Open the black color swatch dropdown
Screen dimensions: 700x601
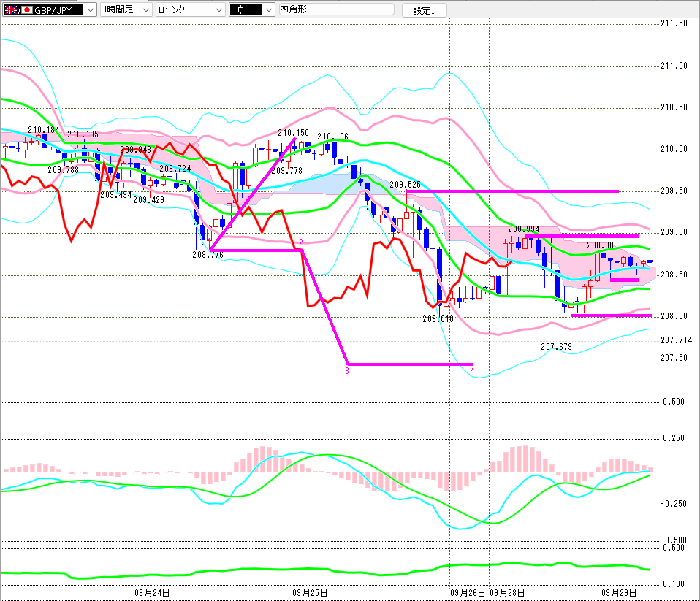pyautogui.click(x=252, y=9)
